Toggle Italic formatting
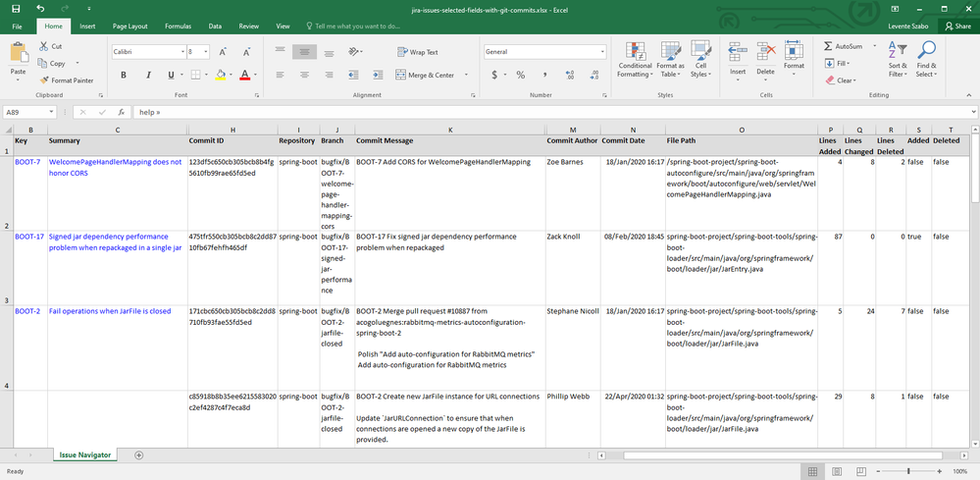The height and width of the screenshot is (480, 980). (x=148, y=75)
